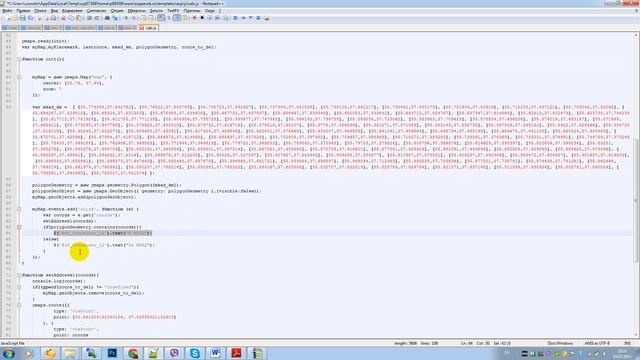Click the length and lines status field
The image size is (640, 360).
[x=416, y=343]
